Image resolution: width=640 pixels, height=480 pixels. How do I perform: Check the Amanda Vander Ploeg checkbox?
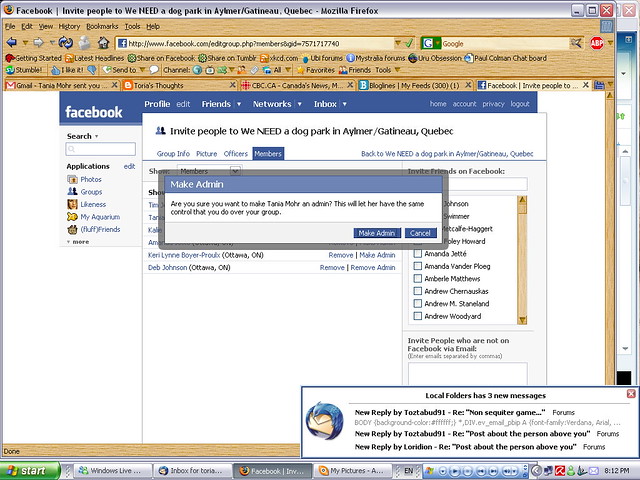click(418, 266)
